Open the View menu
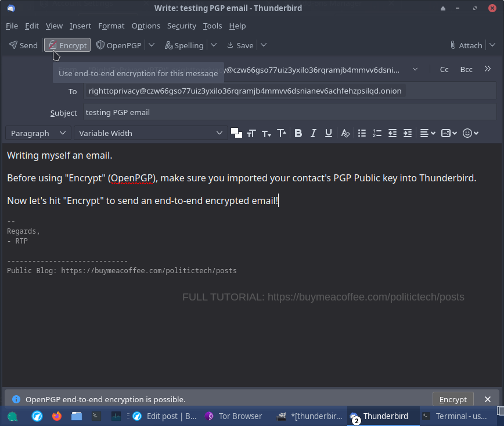This screenshot has width=504, height=426. (x=54, y=26)
